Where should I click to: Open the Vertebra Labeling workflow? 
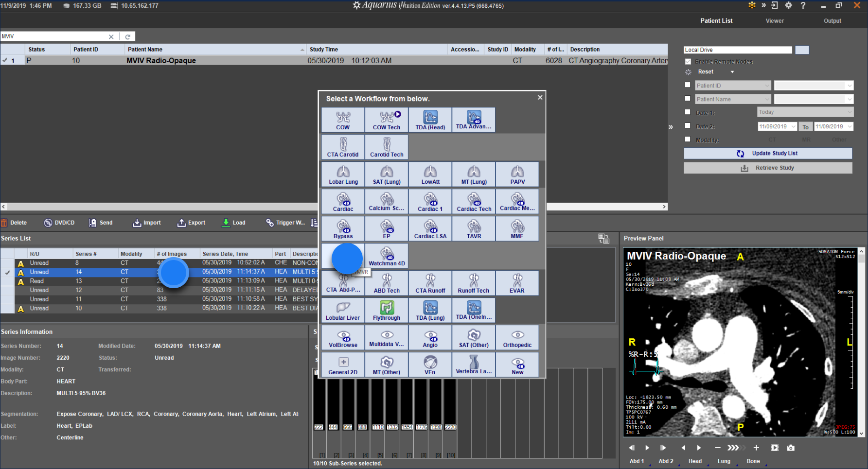point(474,365)
